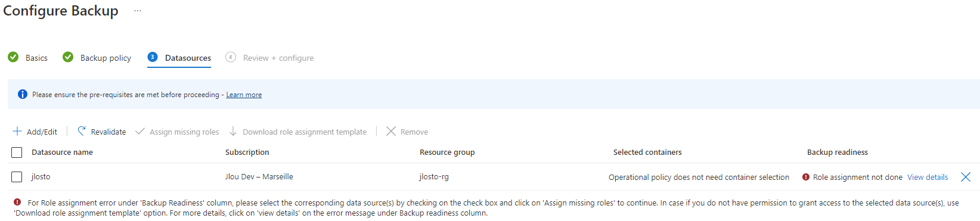Click the Revalidate refresh icon

pos(82,131)
